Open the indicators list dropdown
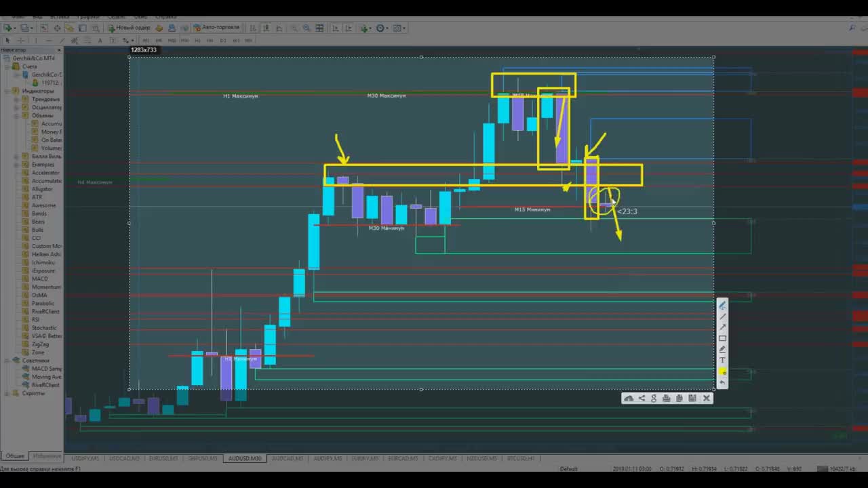This screenshot has height=488, width=868. click(x=366, y=28)
